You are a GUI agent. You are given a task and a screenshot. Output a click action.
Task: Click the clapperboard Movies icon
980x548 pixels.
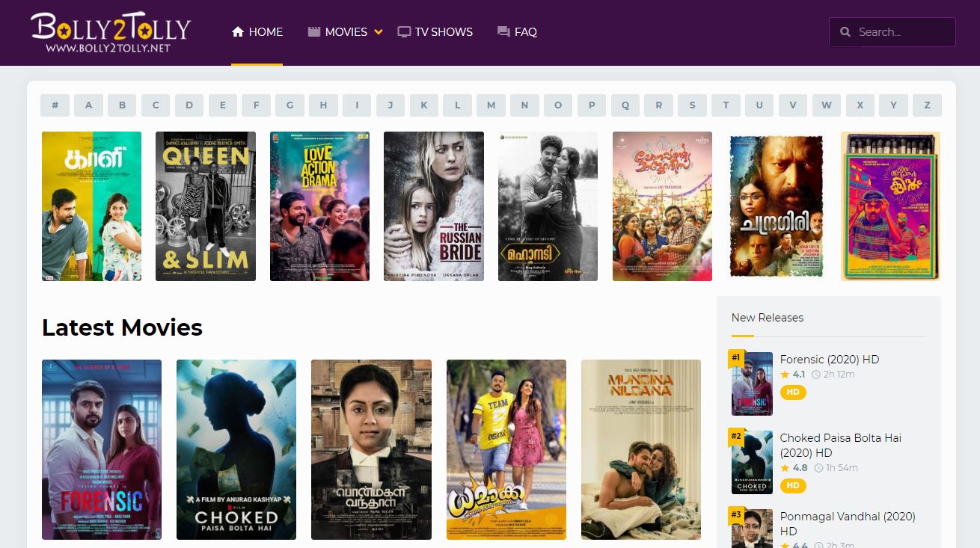[x=314, y=32]
